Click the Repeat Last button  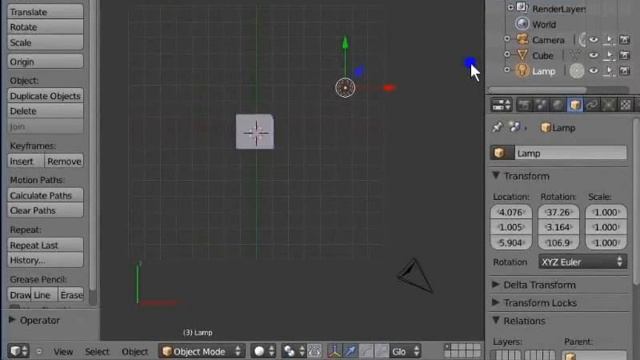45,245
